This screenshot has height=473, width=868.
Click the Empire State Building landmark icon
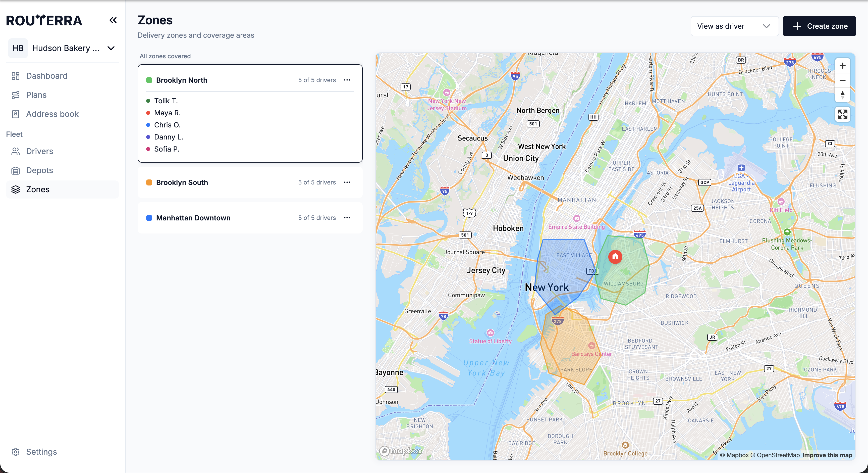pos(577,218)
